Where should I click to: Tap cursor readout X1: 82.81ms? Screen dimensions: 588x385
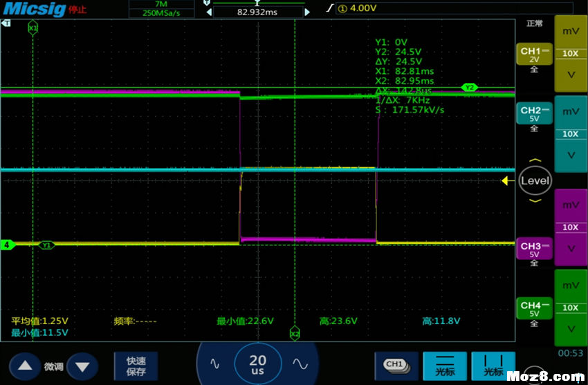tap(405, 71)
